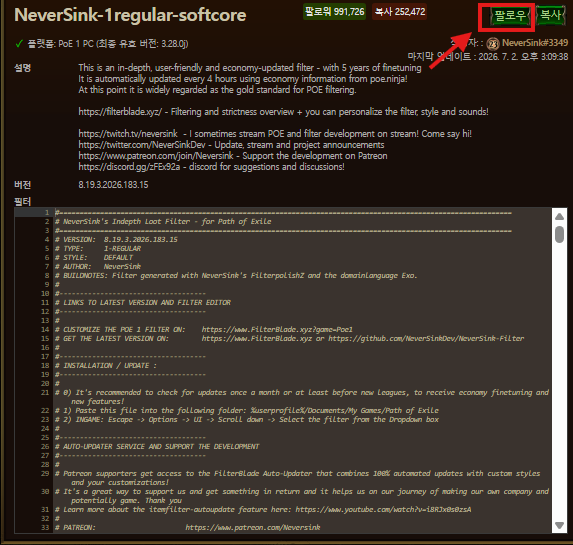Open the Patreon join link in description

[x=156, y=156]
